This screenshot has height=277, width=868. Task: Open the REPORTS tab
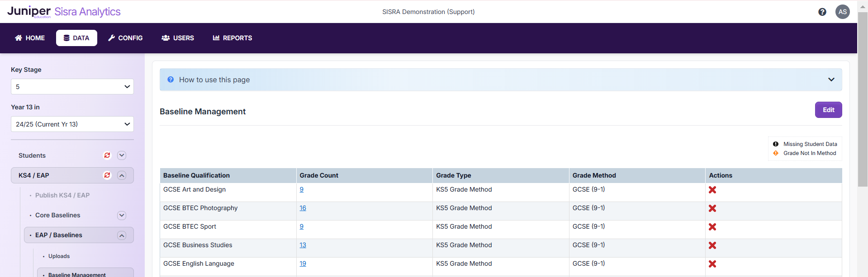232,38
